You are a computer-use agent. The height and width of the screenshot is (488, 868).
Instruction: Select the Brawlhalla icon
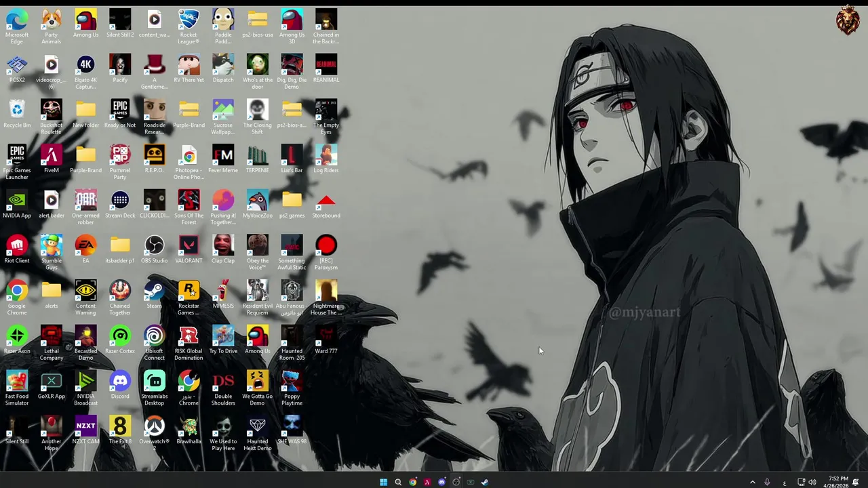coord(189,430)
